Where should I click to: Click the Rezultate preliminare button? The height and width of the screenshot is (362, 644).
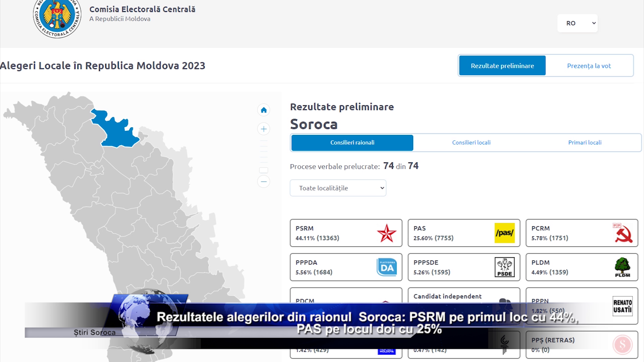(502, 66)
